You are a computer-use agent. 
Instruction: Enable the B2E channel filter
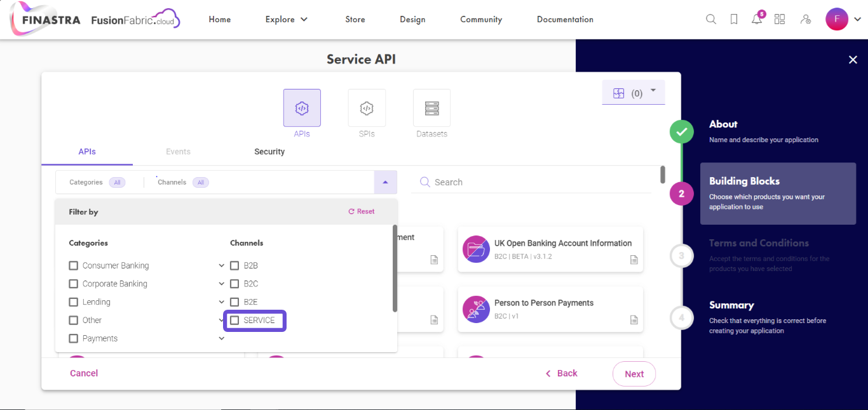(234, 302)
